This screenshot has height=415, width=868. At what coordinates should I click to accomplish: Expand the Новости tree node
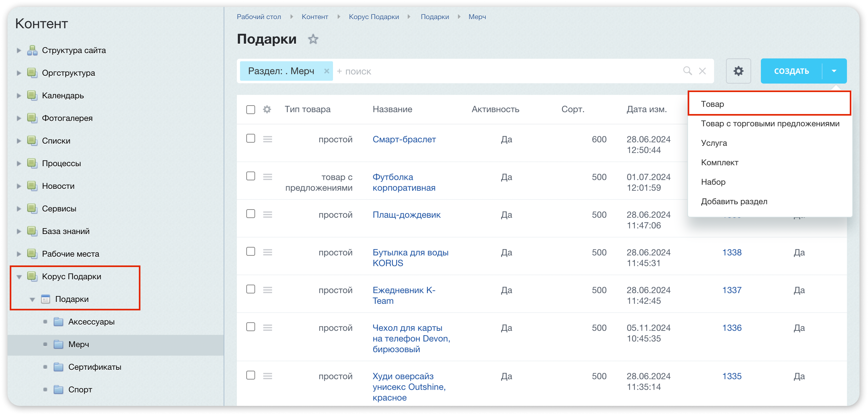[x=19, y=186]
